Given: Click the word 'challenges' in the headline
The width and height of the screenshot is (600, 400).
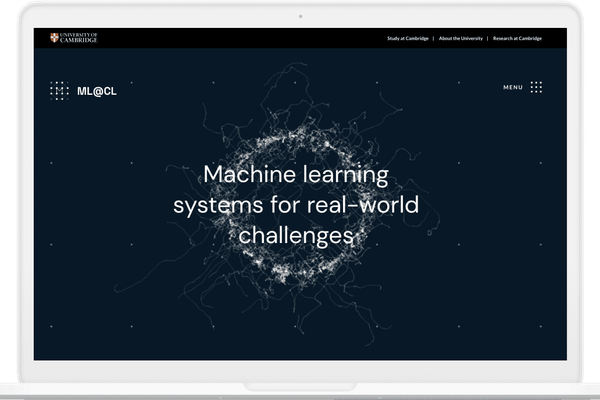Looking at the screenshot, I should 295,236.
